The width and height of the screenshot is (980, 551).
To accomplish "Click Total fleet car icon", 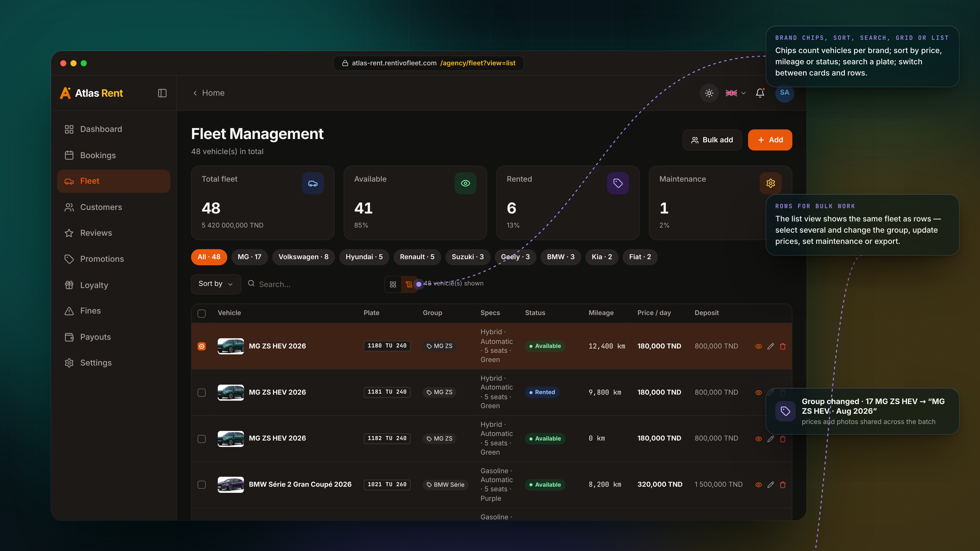I will [313, 183].
